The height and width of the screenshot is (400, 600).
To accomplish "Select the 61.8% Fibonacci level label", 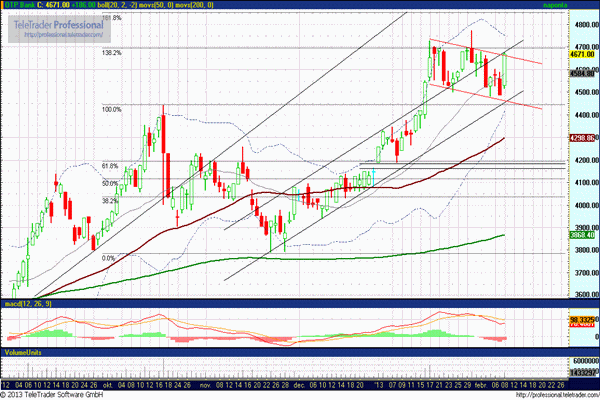I will coord(111,166).
